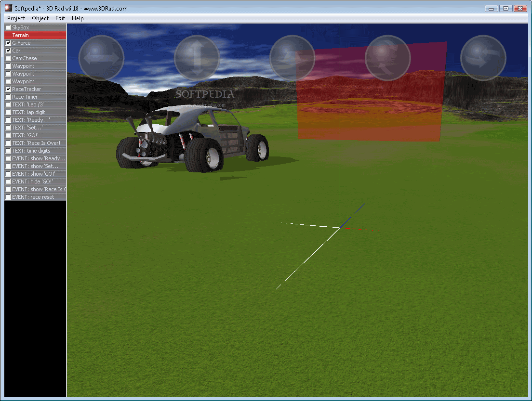Select the Waypoint row directly below CamChase
532x401 pixels.
[35, 66]
